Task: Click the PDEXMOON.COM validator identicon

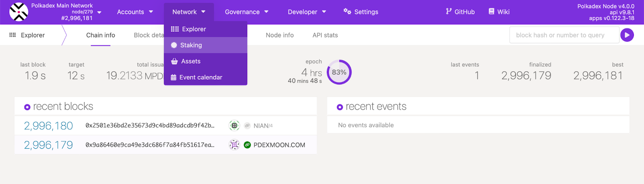Action: (x=234, y=145)
